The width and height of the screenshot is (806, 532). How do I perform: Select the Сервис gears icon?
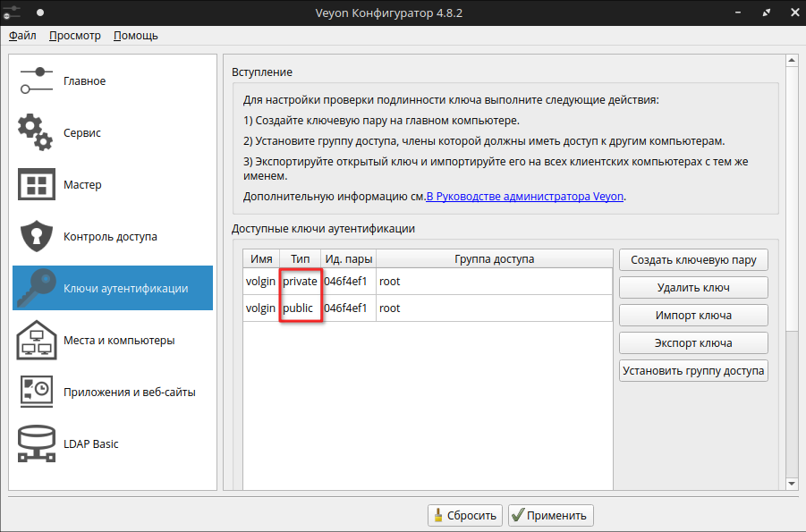[36, 132]
